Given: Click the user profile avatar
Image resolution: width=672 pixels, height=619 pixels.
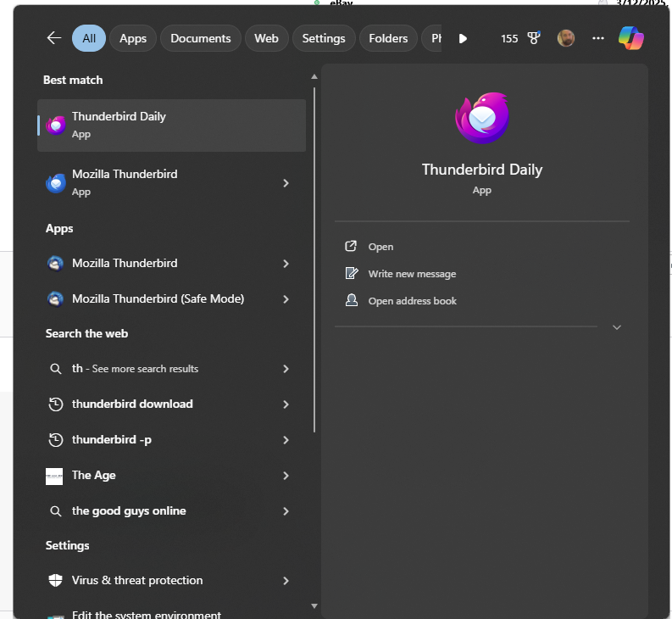Looking at the screenshot, I should point(566,38).
